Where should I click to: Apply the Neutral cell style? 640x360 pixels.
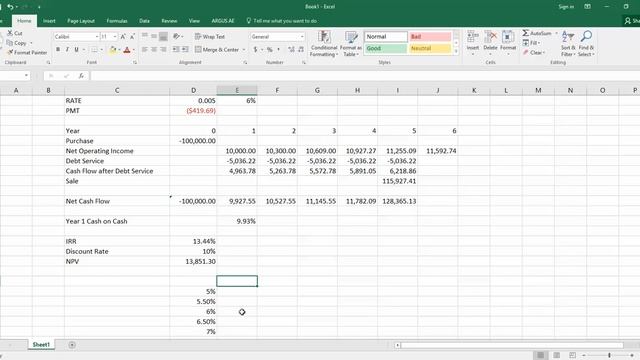coord(430,48)
